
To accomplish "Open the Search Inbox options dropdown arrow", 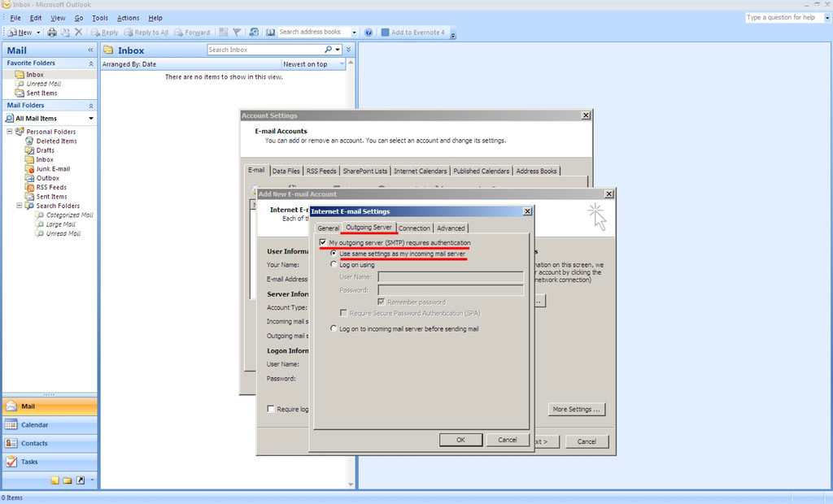I will tap(338, 50).
